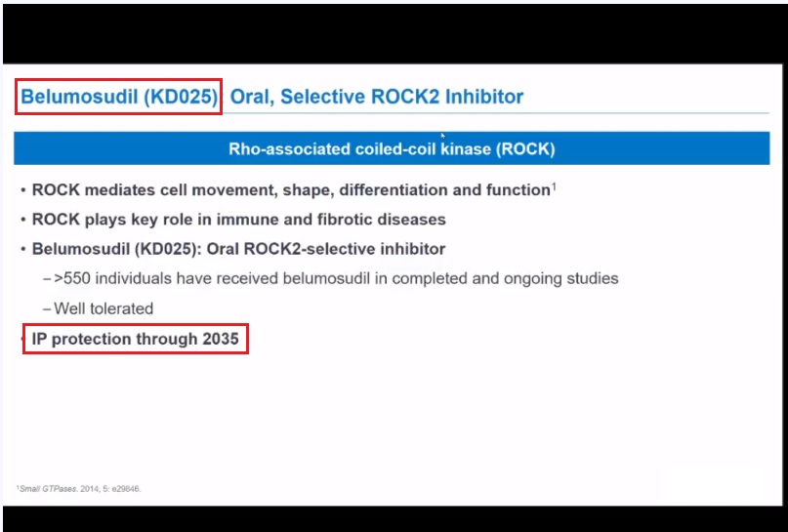The width and height of the screenshot is (788, 532).
Task: Click "(ROCK)" at the end of the blue banner
Action: [525, 149]
